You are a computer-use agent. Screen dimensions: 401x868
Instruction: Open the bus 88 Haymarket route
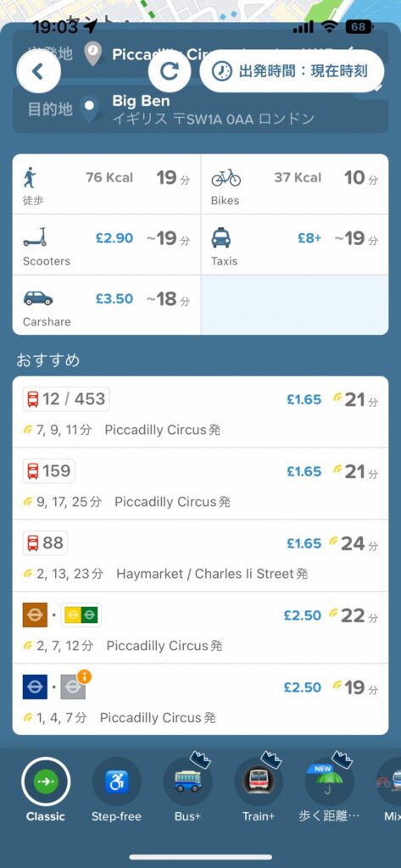[x=200, y=556]
